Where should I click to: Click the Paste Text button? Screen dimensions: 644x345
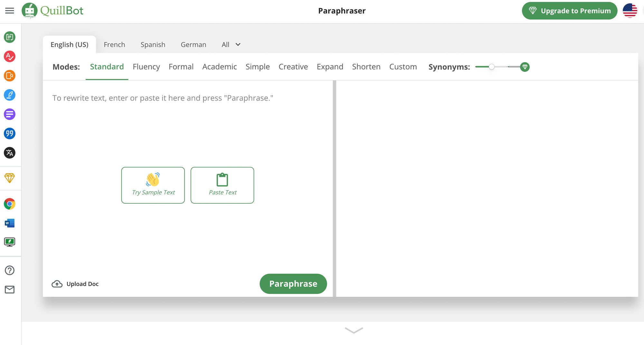point(222,185)
